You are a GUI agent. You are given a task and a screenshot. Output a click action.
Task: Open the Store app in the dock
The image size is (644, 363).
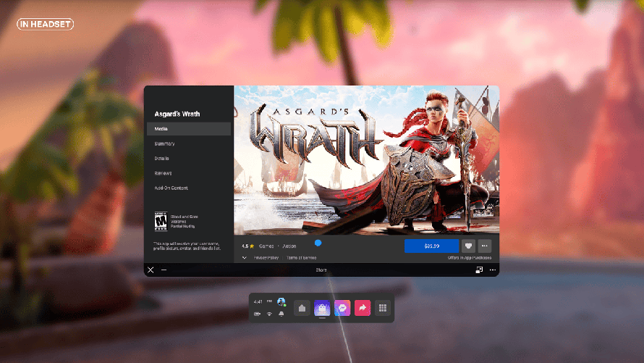[x=322, y=308]
